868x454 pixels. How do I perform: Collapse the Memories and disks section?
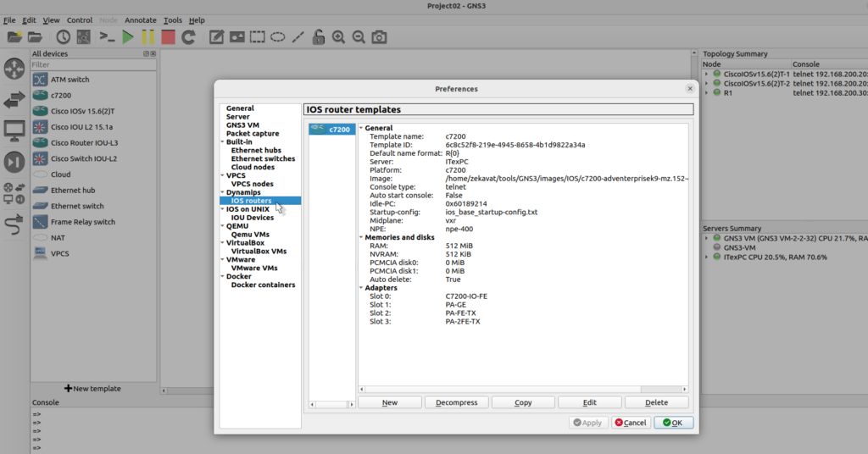[361, 238]
